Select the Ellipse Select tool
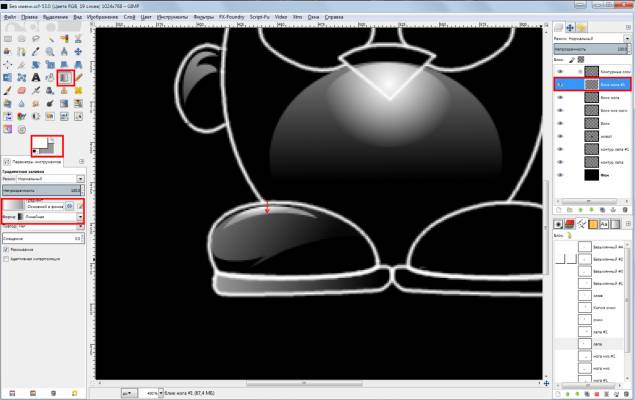 pyautogui.click(x=22, y=38)
